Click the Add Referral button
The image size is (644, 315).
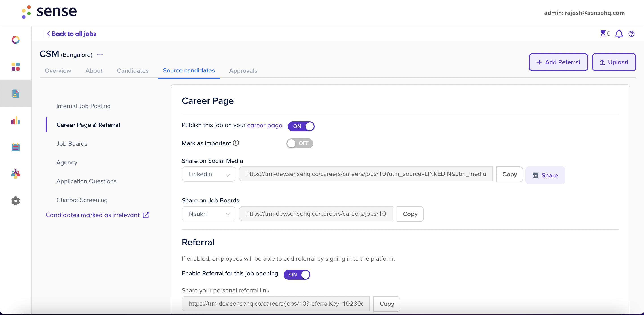pos(558,62)
